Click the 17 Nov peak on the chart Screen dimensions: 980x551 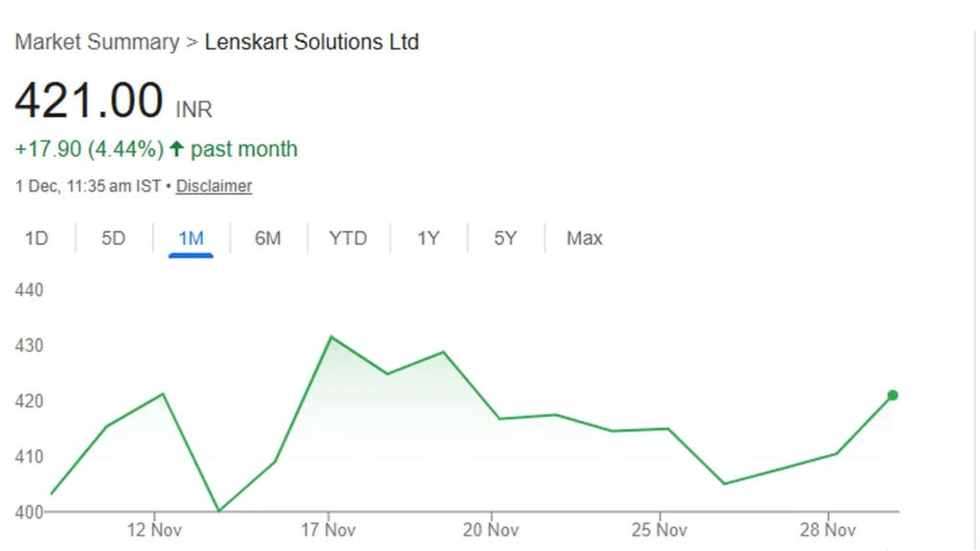click(330, 337)
